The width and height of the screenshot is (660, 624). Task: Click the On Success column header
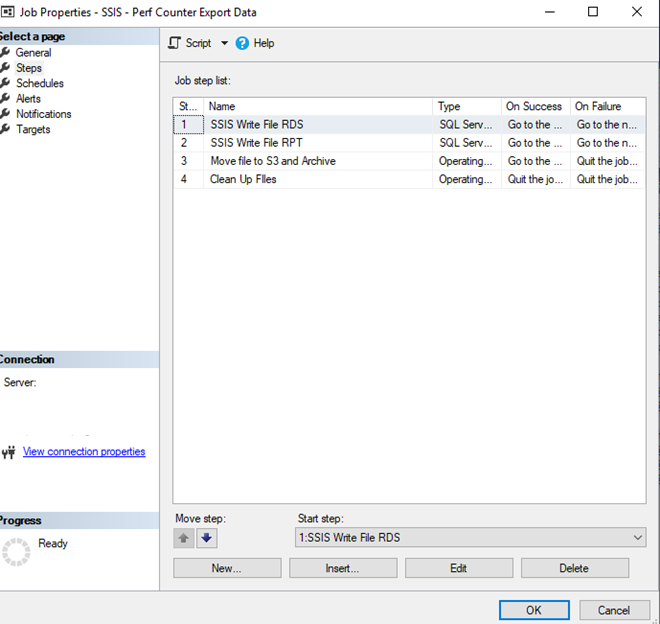[x=535, y=106]
